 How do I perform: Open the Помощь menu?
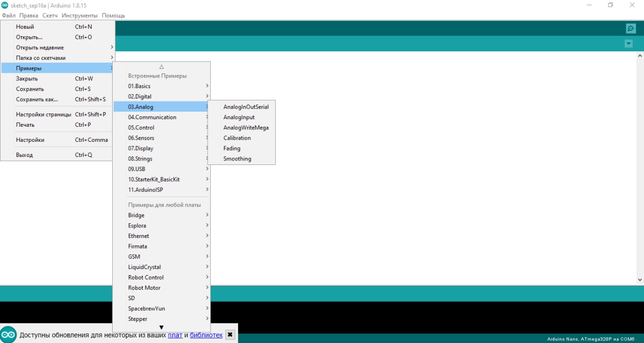tap(113, 16)
